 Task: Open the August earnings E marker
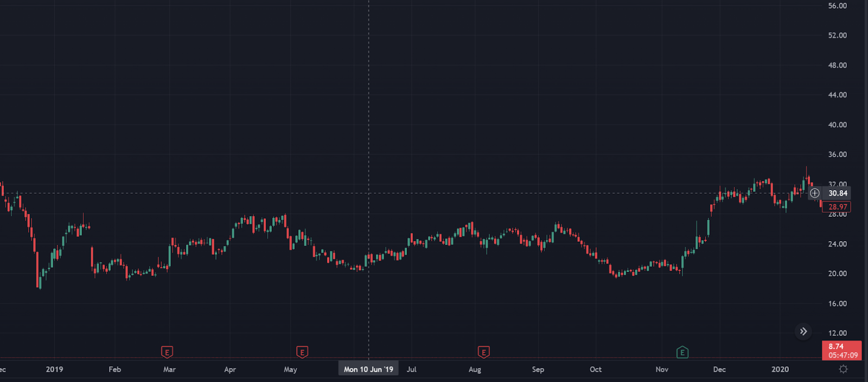[483, 352]
